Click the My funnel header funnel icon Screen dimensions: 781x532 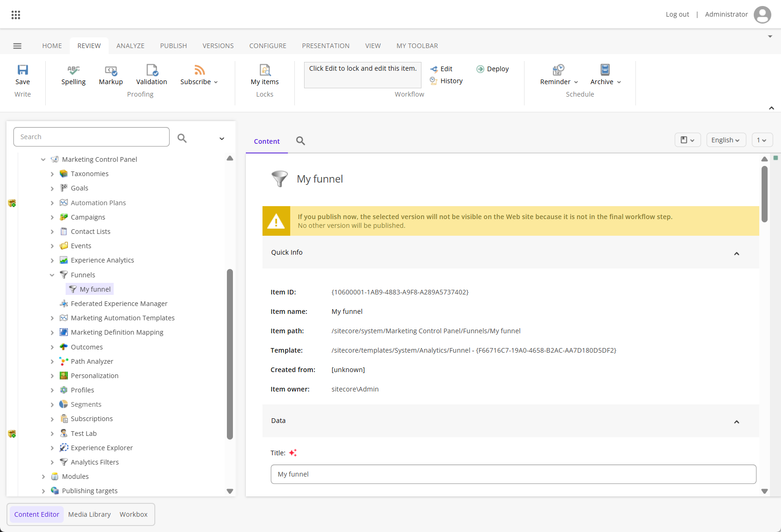(x=280, y=179)
